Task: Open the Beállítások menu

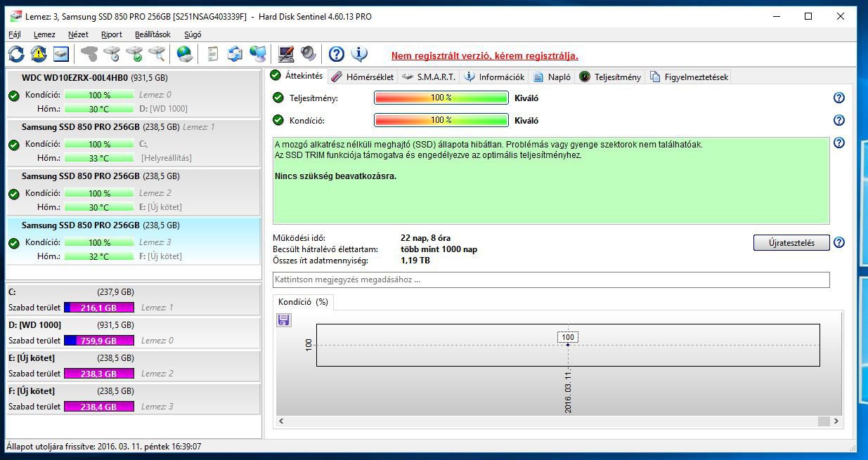Action: click(153, 34)
